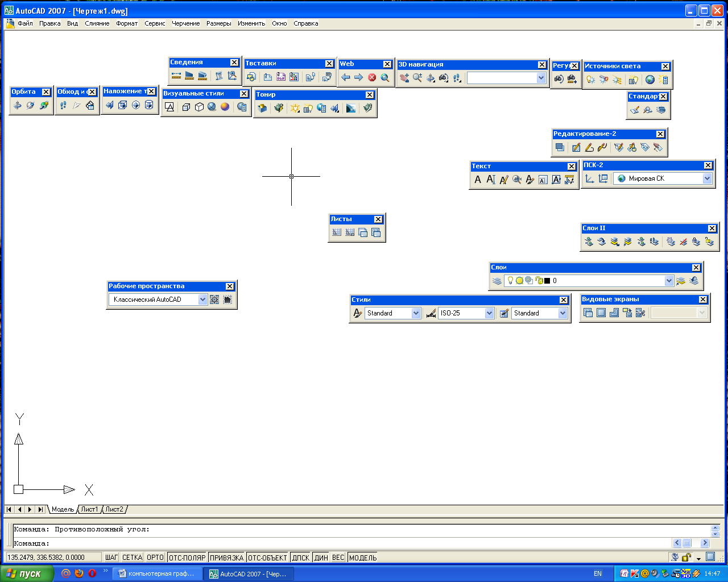
Task: Toggle СЕТКА grid display
Action: click(132, 558)
